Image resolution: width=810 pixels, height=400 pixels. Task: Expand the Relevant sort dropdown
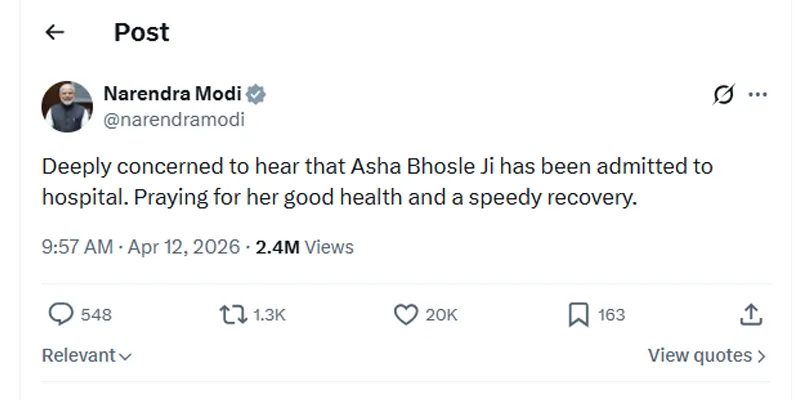point(87,355)
